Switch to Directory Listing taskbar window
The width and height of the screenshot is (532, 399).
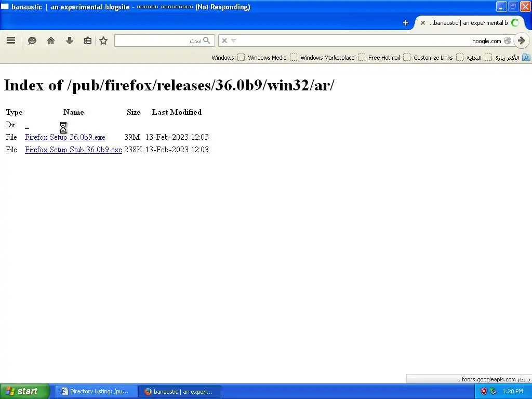(x=96, y=392)
